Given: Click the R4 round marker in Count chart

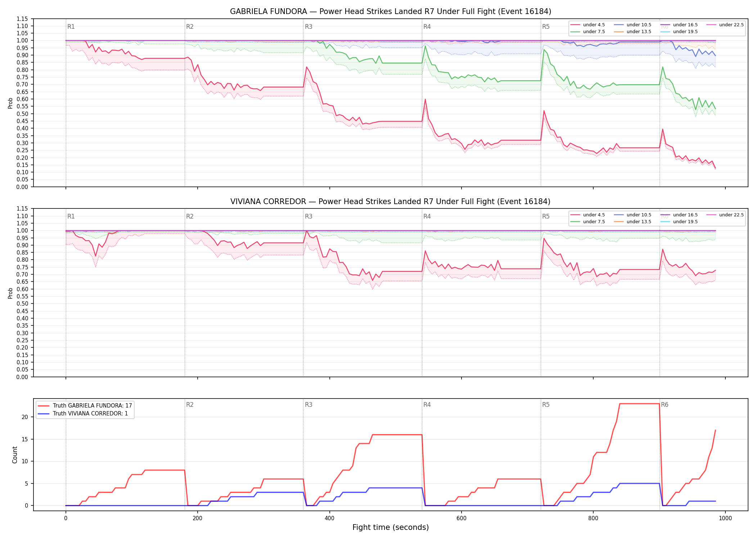Looking at the screenshot, I should click(427, 405).
